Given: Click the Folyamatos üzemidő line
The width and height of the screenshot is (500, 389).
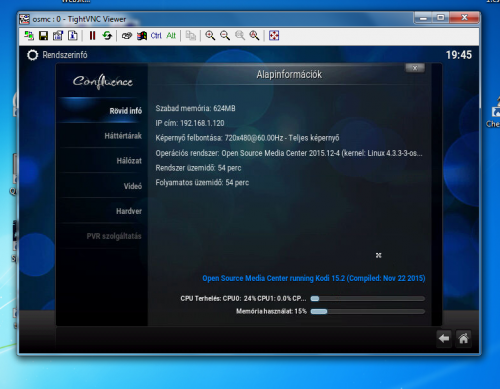Looking at the screenshot, I should 202,183.
